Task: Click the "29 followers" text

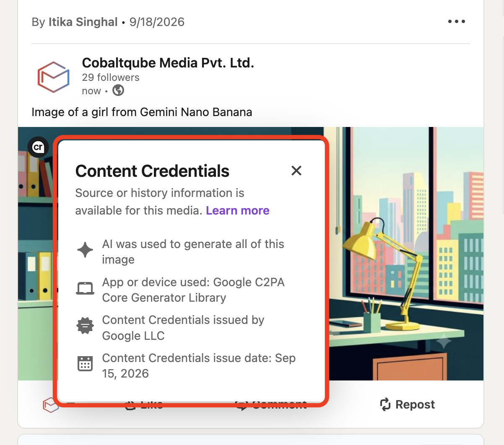Action: (x=111, y=78)
